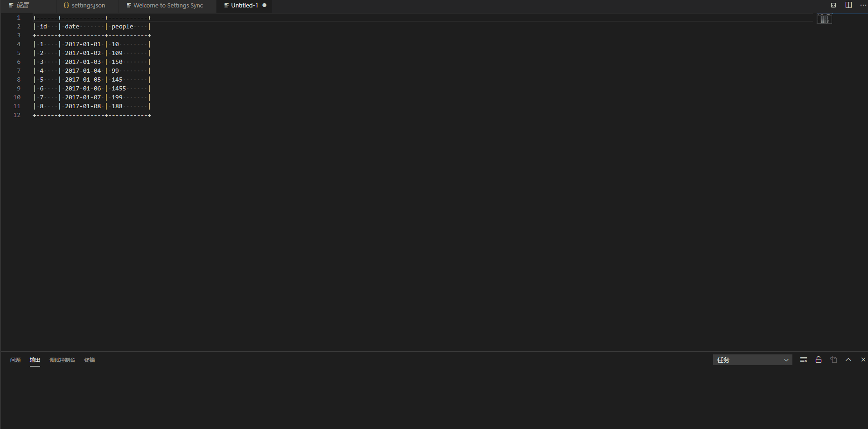Open the output log file in the editor

[833, 360]
